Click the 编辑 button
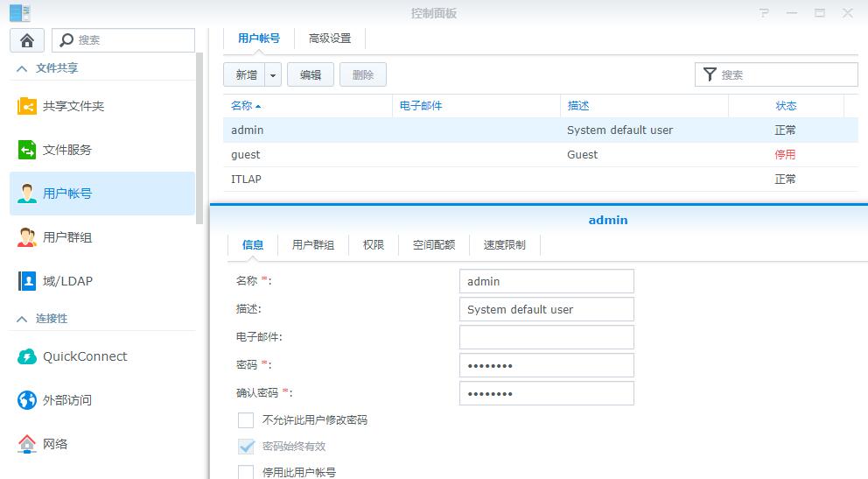Viewport: 868px width, 479px height. point(311,75)
